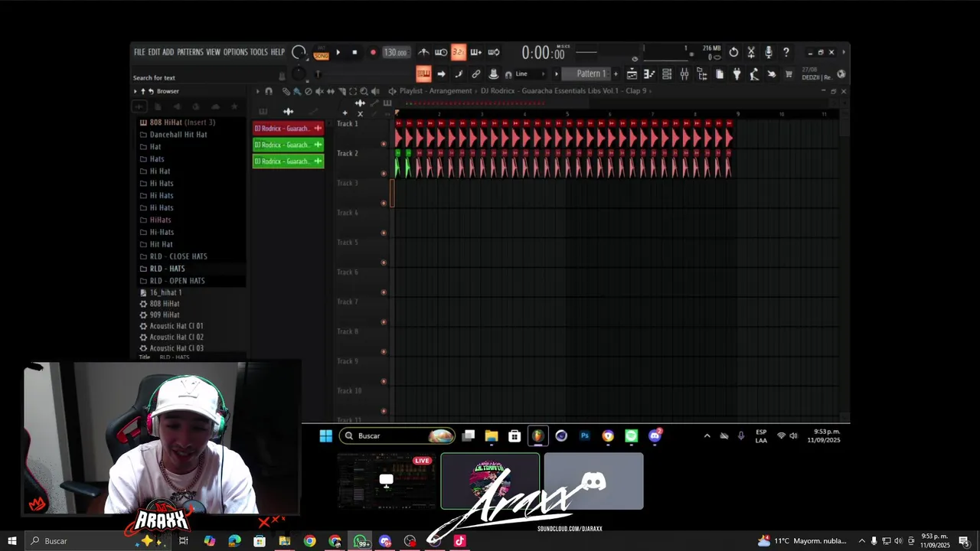The width and height of the screenshot is (980, 551).
Task: Stop playback with the stop button
Action: click(354, 52)
